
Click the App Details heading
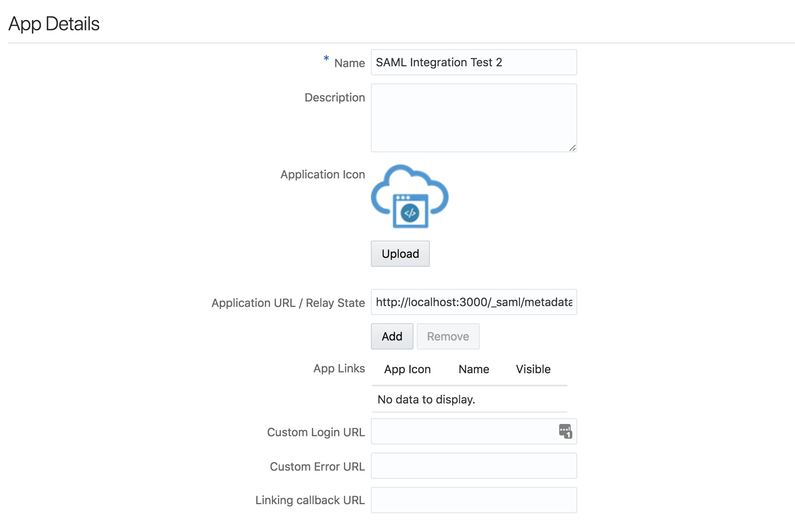click(54, 24)
